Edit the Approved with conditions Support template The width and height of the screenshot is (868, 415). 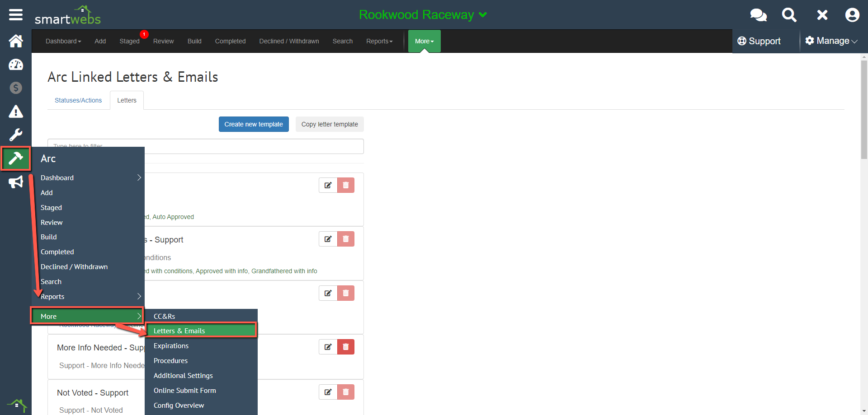click(328, 239)
